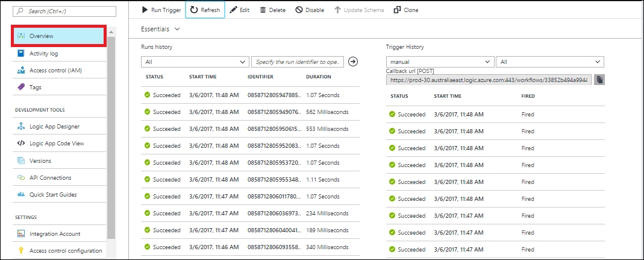Click the Refresh circular arrow icon
This screenshot has width=644, height=260.
coord(194,10)
